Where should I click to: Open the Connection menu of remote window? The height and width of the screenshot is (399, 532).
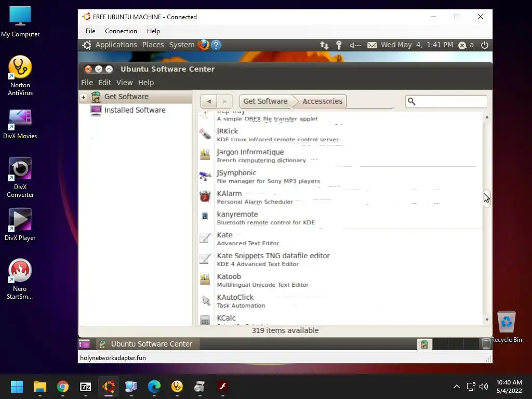[x=121, y=31]
